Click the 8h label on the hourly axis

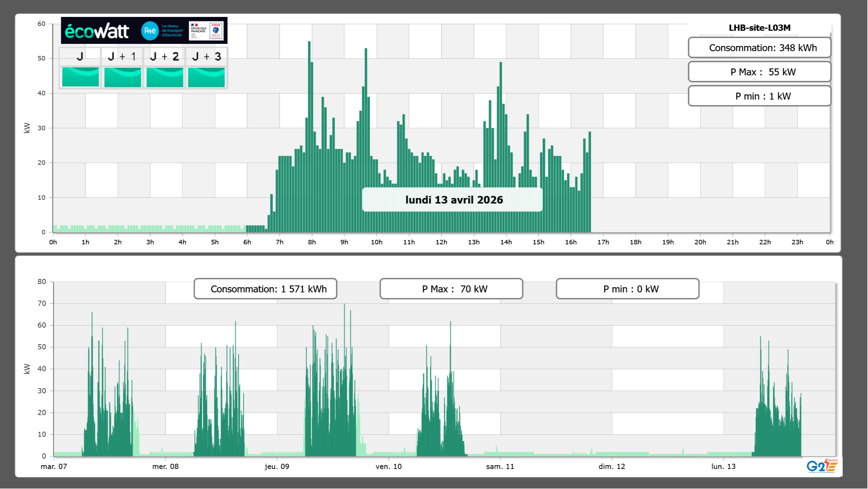click(x=312, y=242)
